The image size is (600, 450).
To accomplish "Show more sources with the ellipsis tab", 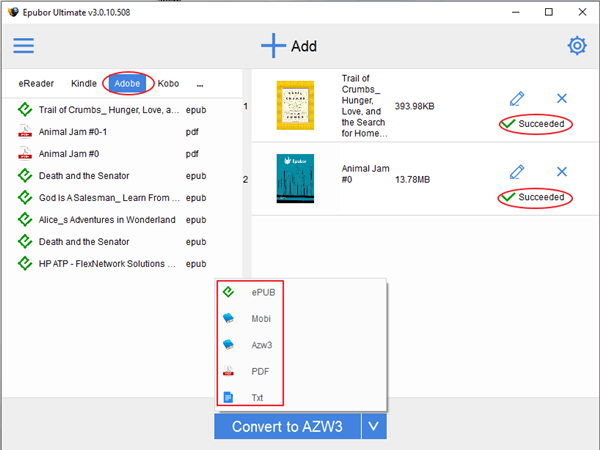I will tap(200, 85).
